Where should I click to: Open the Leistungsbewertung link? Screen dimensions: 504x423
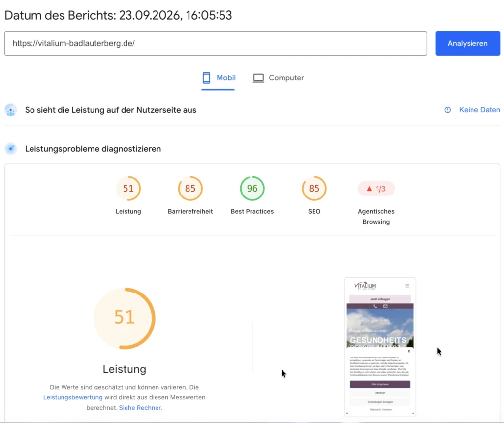coord(73,397)
